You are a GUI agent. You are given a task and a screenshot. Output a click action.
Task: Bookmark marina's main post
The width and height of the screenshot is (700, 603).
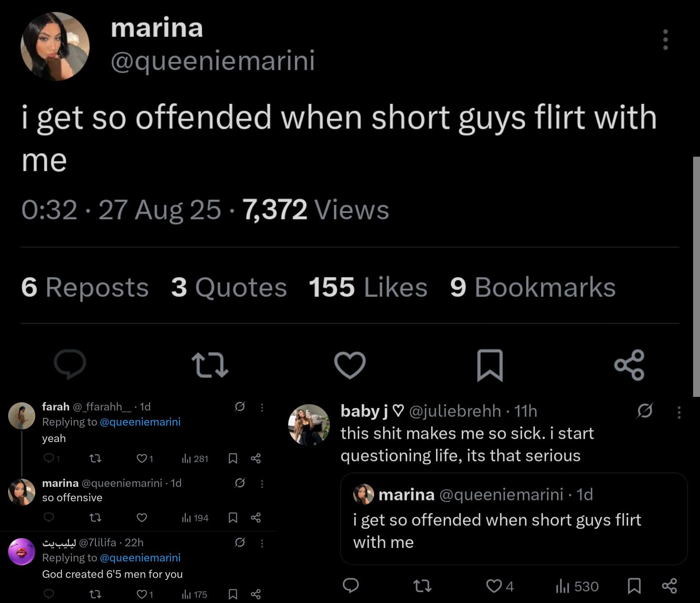point(490,365)
